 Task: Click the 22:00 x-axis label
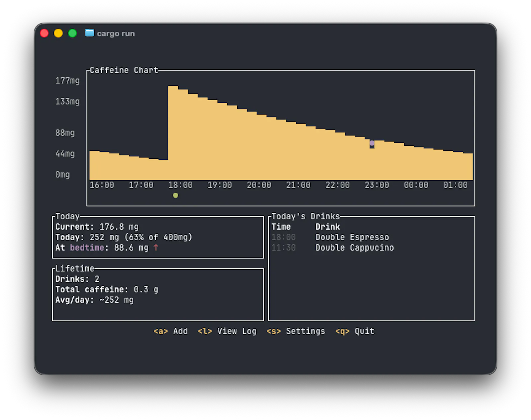click(338, 185)
